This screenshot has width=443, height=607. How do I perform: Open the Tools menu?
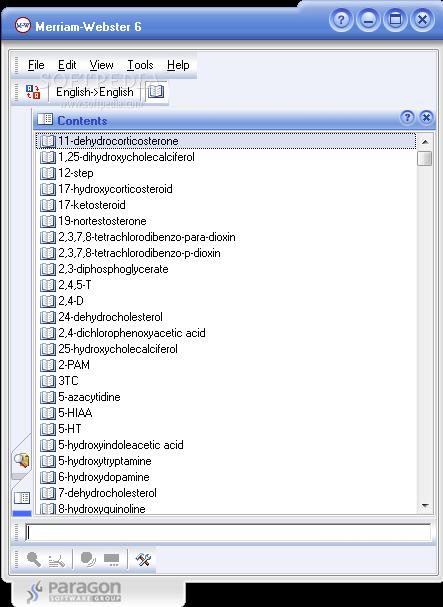pyautogui.click(x=140, y=65)
